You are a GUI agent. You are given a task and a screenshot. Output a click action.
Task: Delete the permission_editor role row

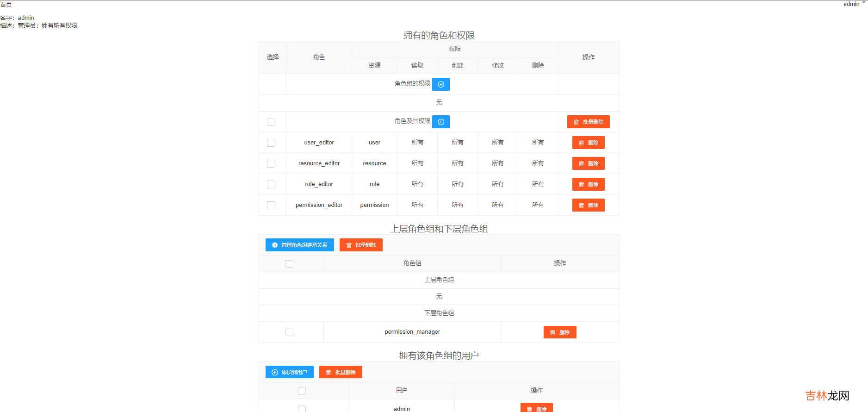click(x=588, y=205)
